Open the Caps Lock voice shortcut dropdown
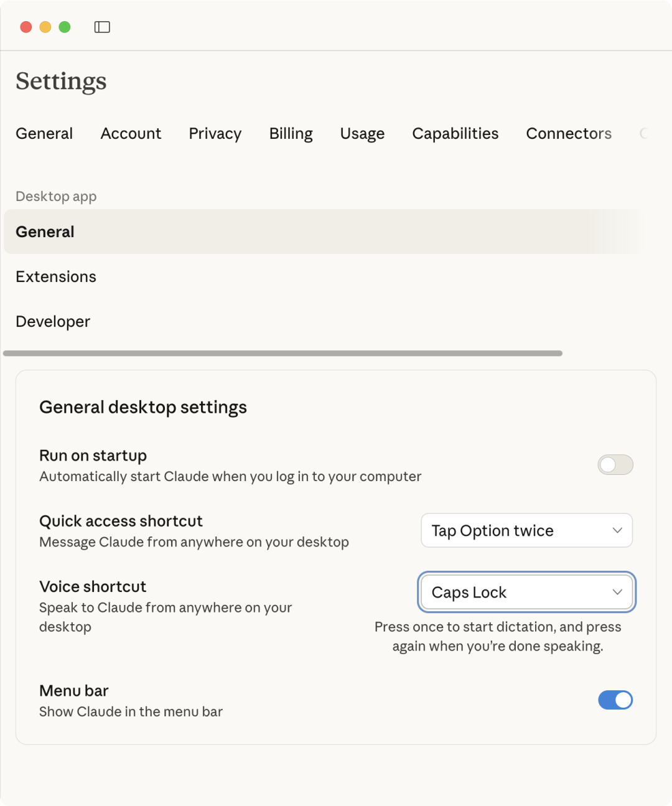 526,592
